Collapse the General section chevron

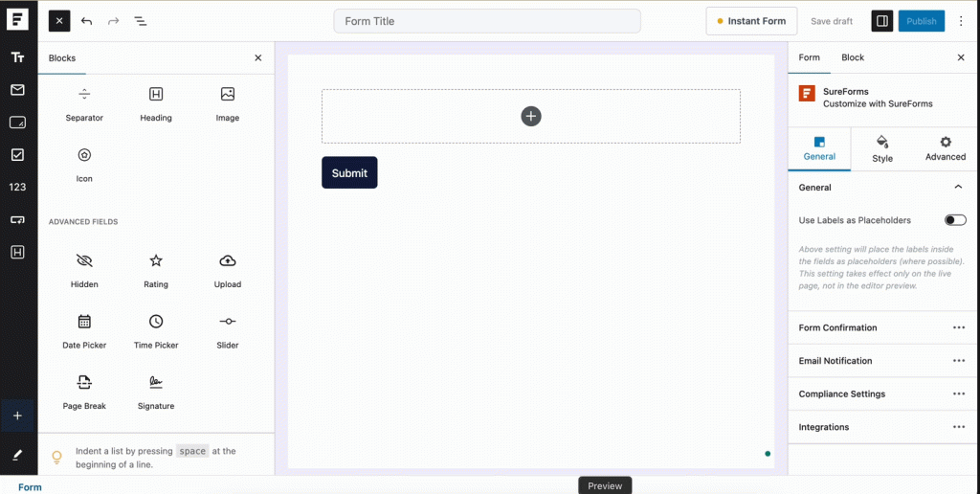[x=958, y=188]
